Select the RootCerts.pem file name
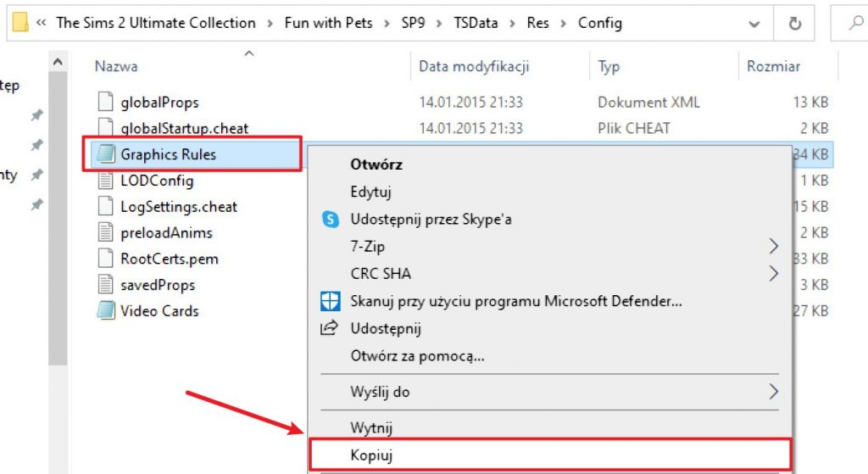Image resolution: width=868 pixels, height=474 pixels. tap(170, 259)
